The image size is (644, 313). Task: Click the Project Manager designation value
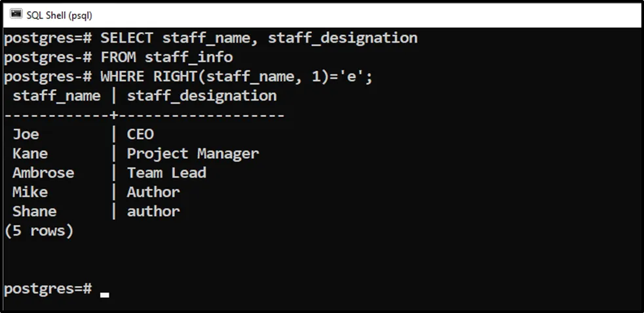(x=193, y=154)
